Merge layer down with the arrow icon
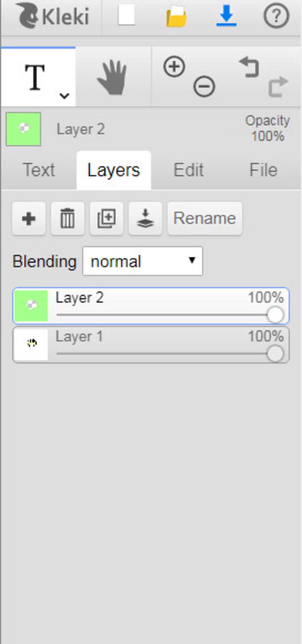 (145, 218)
